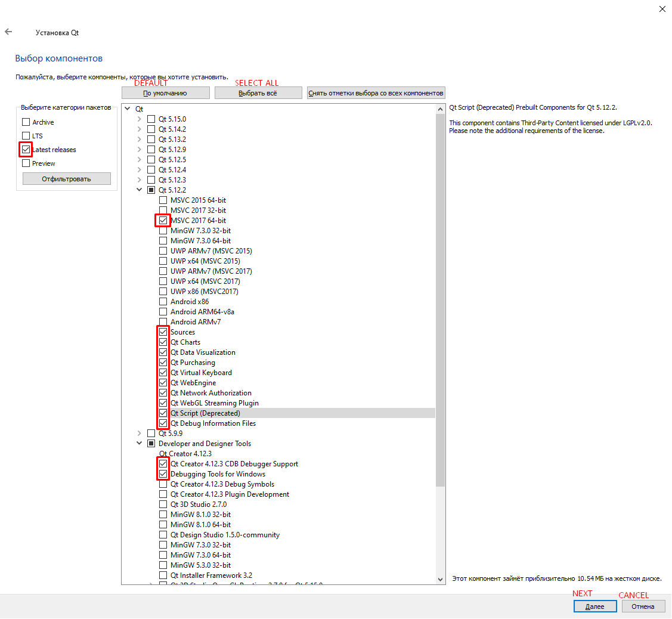Enable the Preview category checkbox

coord(26,163)
